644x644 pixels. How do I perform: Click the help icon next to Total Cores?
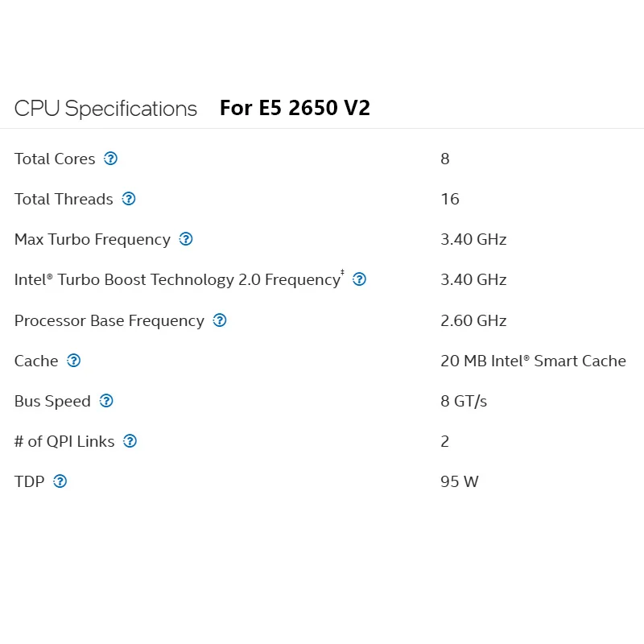[111, 159]
